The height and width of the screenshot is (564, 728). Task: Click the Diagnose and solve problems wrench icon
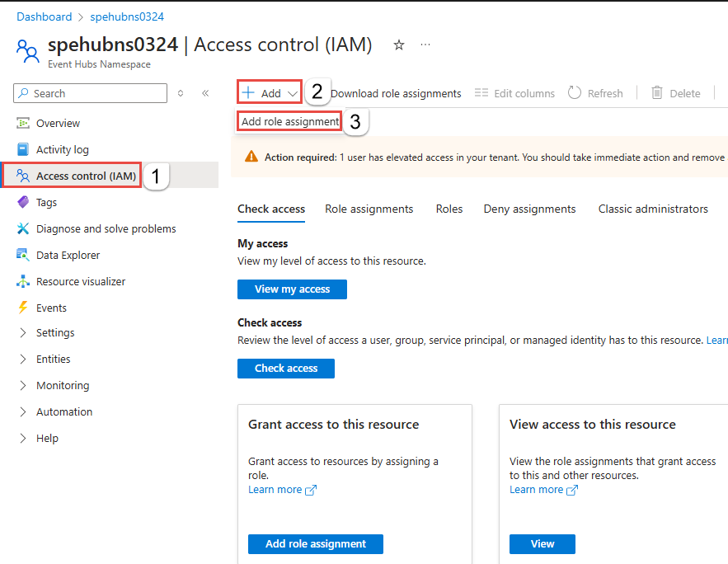pos(23,229)
